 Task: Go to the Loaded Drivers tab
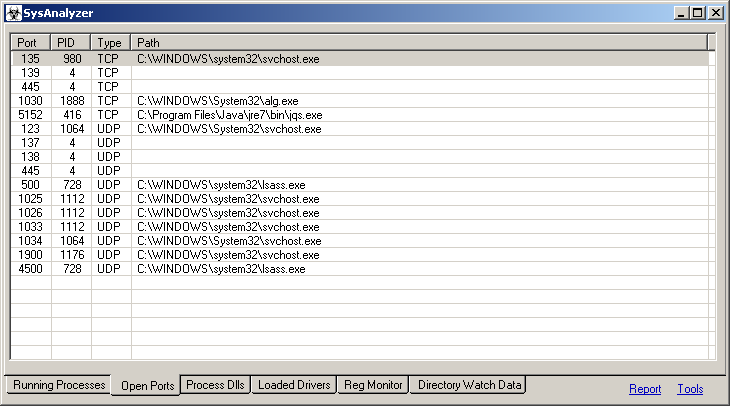pyautogui.click(x=294, y=385)
